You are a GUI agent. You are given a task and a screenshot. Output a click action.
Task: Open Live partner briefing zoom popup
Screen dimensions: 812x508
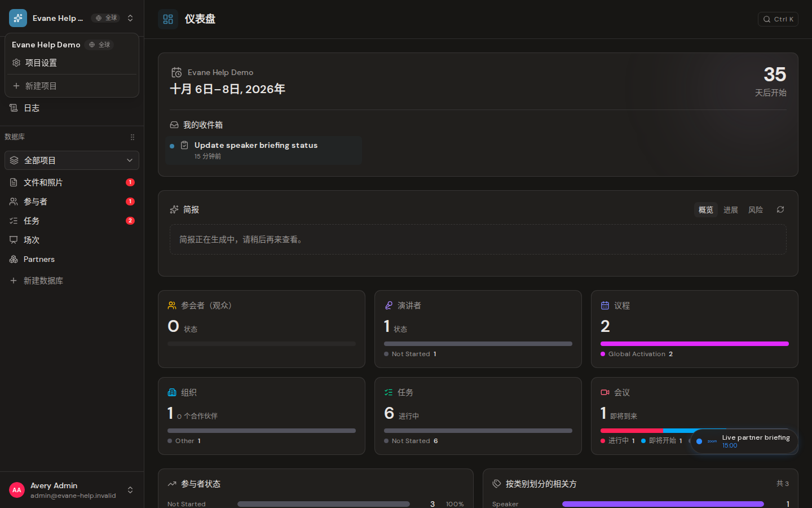pyautogui.click(x=744, y=441)
